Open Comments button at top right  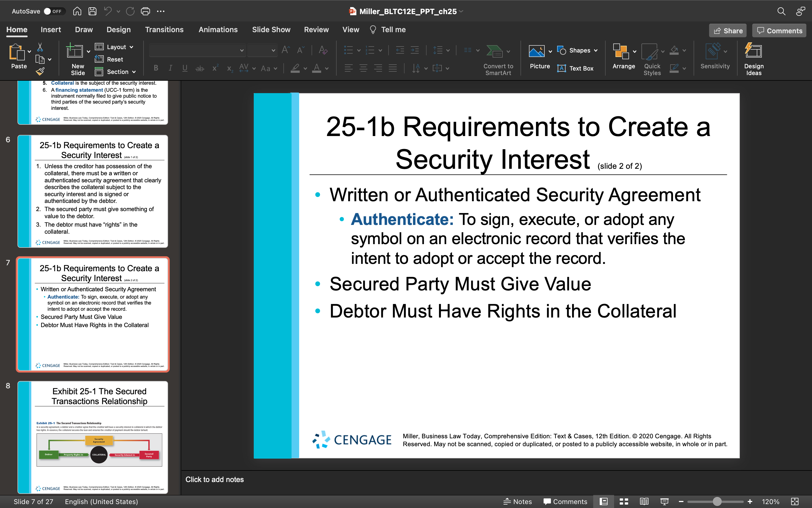pos(779,30)
